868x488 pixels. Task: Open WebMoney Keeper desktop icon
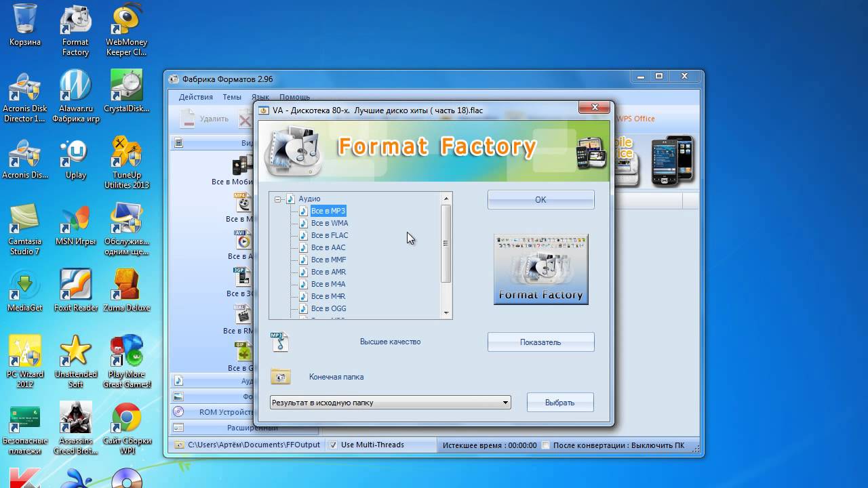(127, 30)
